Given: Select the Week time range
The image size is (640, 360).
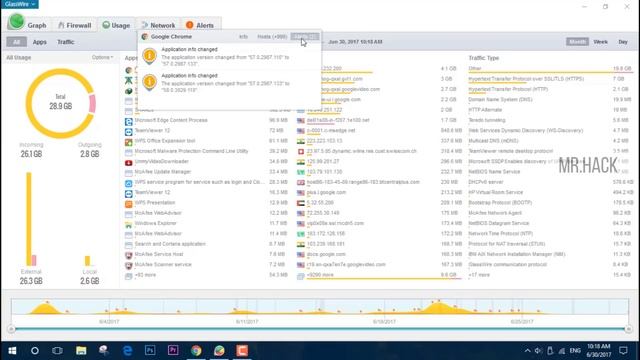Looking at the screenshot, I should (600, 42).
